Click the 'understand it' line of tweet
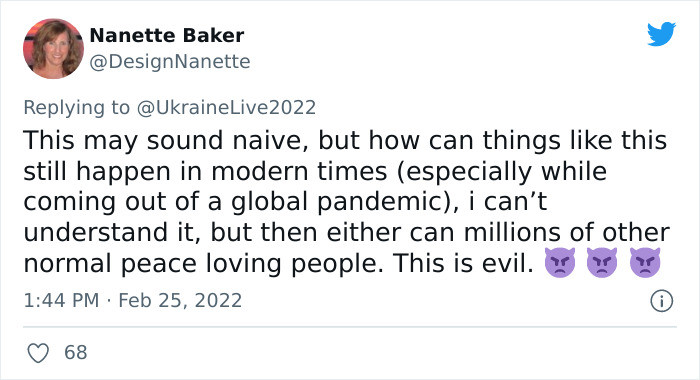The height and width of the screenshot is (380, 700). click(346, 233)
